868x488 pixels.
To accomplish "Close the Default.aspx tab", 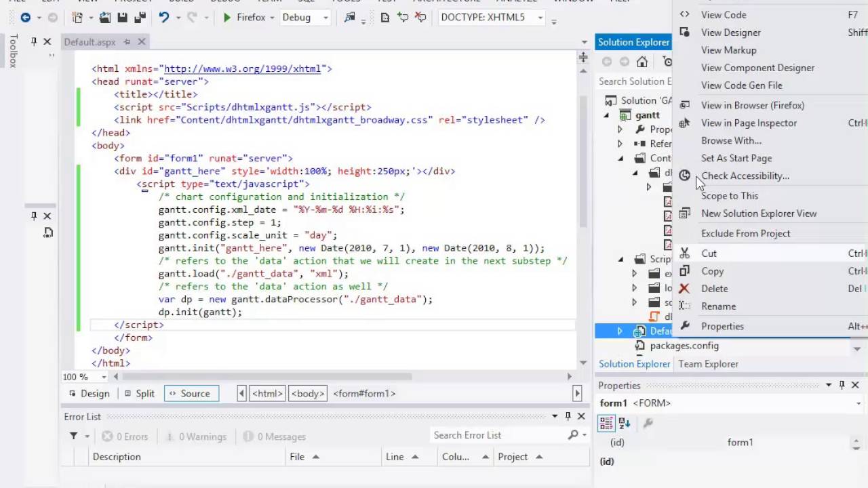I will pos(142,42).
